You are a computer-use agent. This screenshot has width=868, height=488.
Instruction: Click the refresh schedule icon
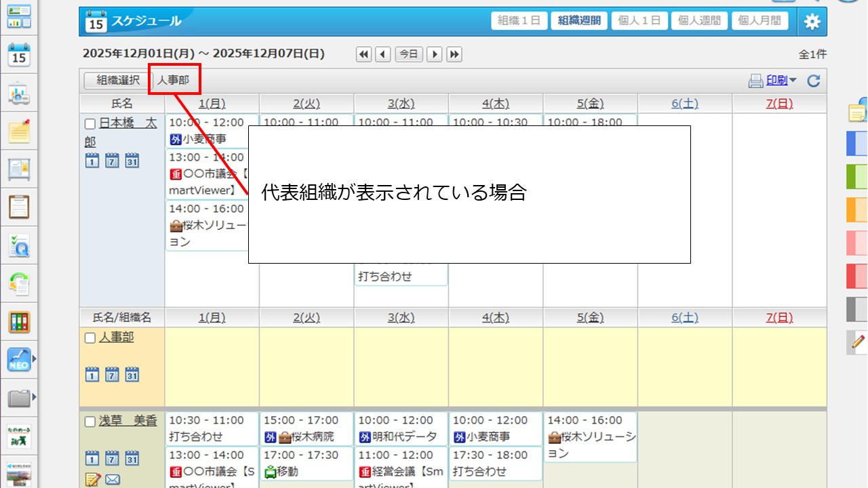click(x=814, y=81)
